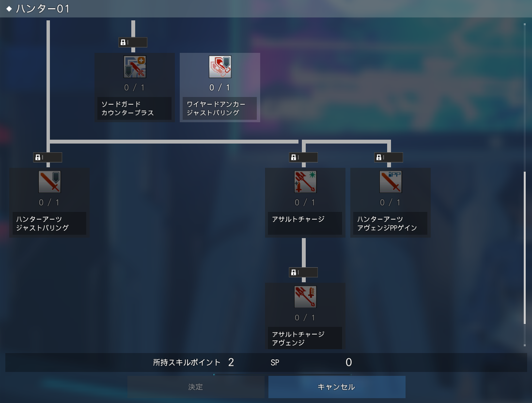
Task: Pick the ハンターアーツ アヴェンジPPゲイン skill icon
Action: pos(391,182)
